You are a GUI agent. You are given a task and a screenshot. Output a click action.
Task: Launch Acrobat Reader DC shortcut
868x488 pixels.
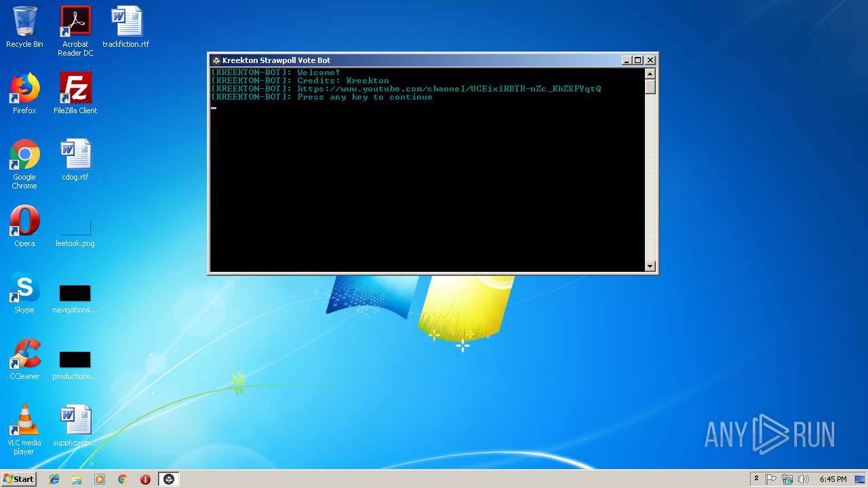pyautogui.click(x=75, y=31)
